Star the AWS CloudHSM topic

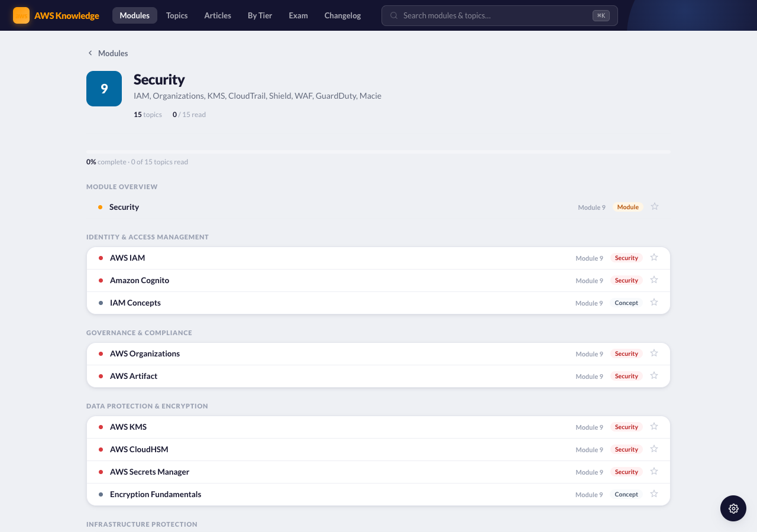click(654, 449)
